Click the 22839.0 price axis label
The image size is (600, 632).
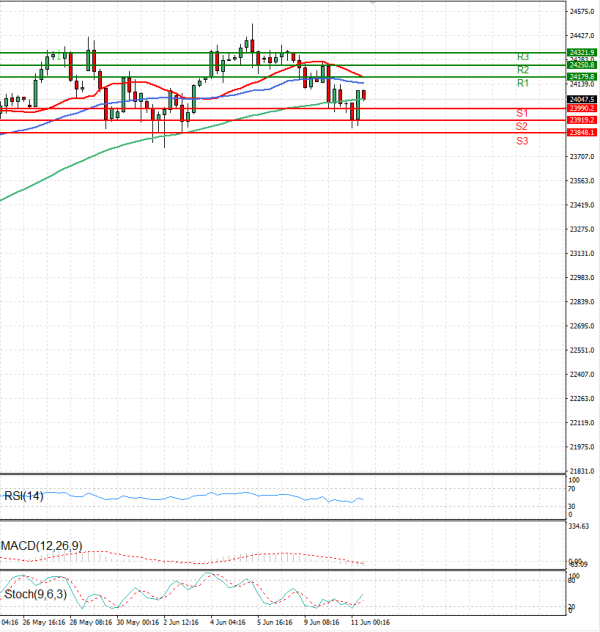(582, 302)
